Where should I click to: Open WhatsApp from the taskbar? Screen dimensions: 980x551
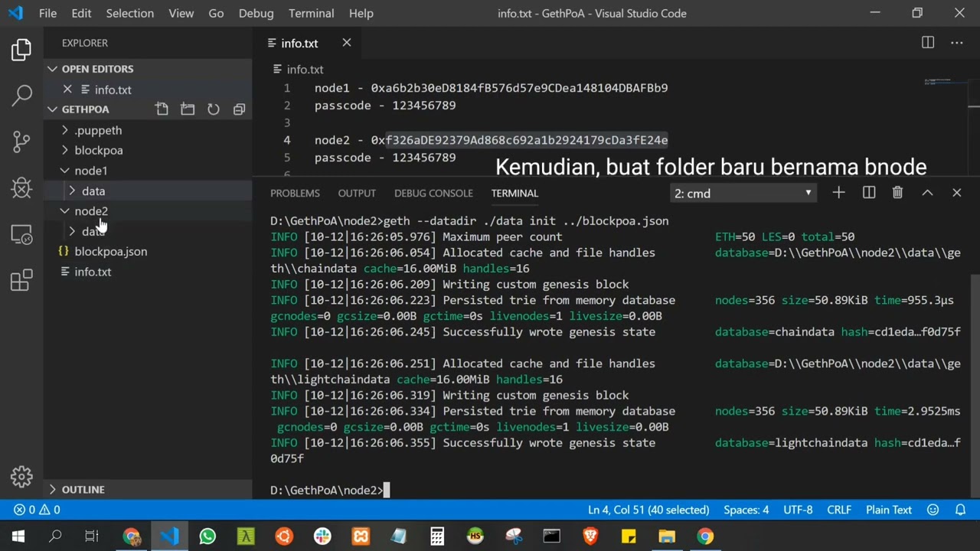pyautogui.click(x=207, y=536)
